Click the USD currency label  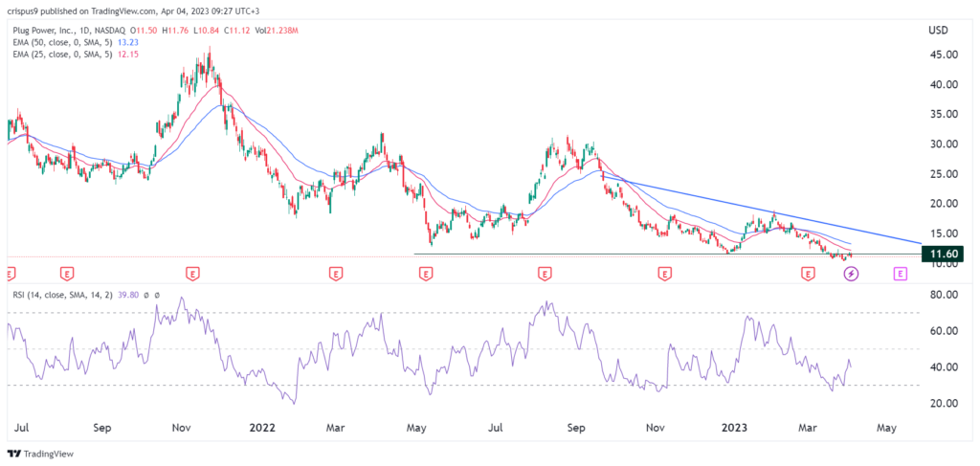pyautogui.click(x=938, y=31)
